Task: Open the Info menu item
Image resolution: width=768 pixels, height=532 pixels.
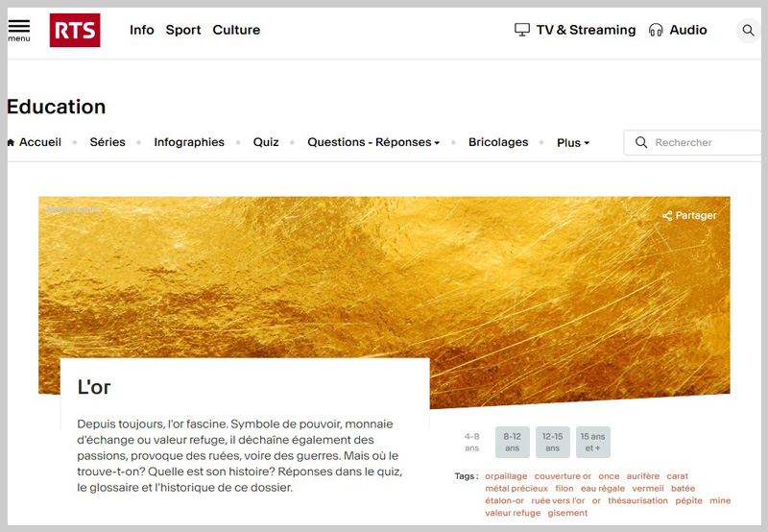Action: click(x=142, y=30)
